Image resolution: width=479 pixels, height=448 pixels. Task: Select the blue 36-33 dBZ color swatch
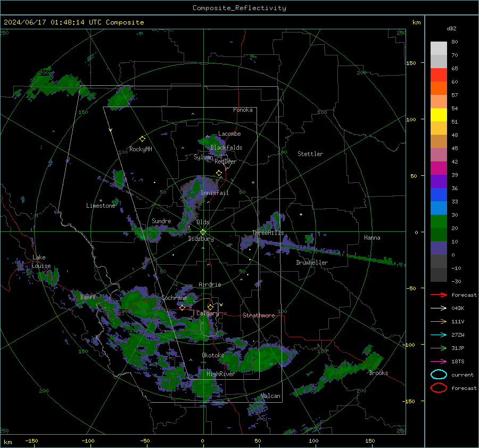click(x=439, y=195)
